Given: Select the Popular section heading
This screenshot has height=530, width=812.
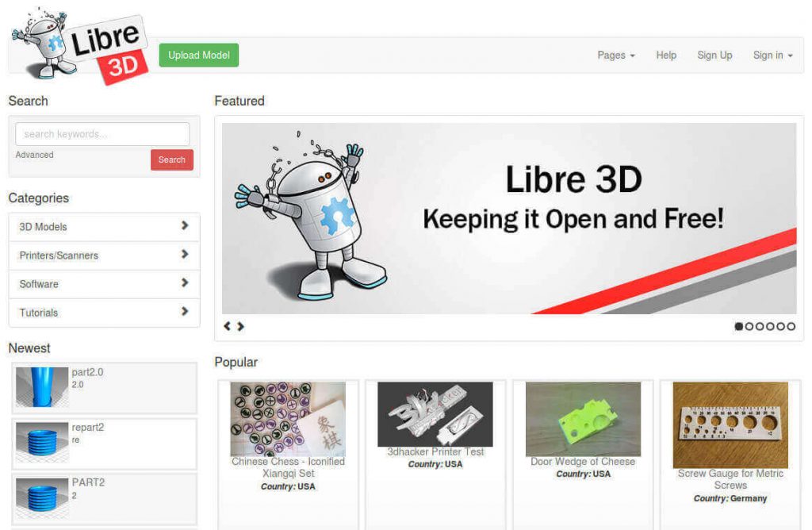Looking at the screenshot, I should [236, 362].
